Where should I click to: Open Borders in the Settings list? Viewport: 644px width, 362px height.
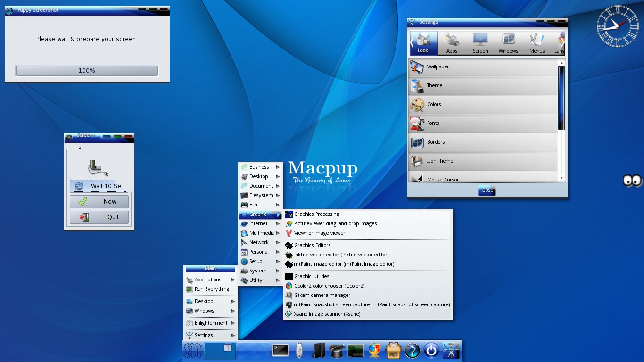click(x=483, y=142)
